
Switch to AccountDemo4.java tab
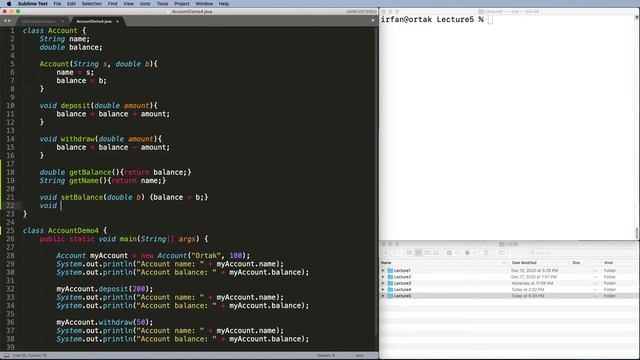94,21
